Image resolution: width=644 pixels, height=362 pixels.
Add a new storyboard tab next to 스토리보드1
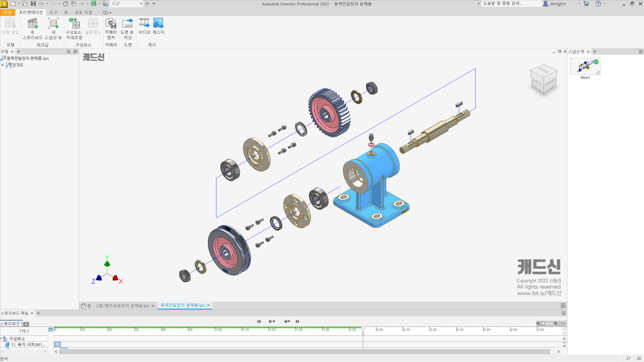click(26, 324)
